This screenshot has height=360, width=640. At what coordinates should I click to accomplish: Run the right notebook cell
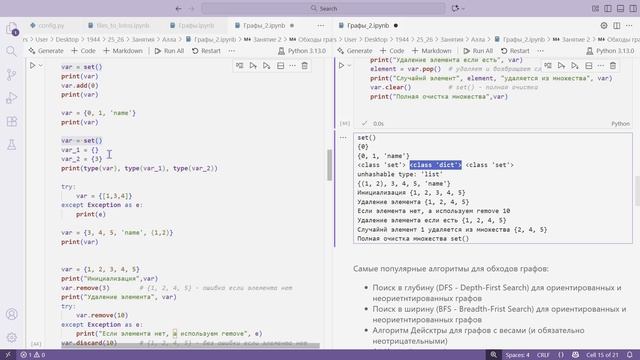342,65
